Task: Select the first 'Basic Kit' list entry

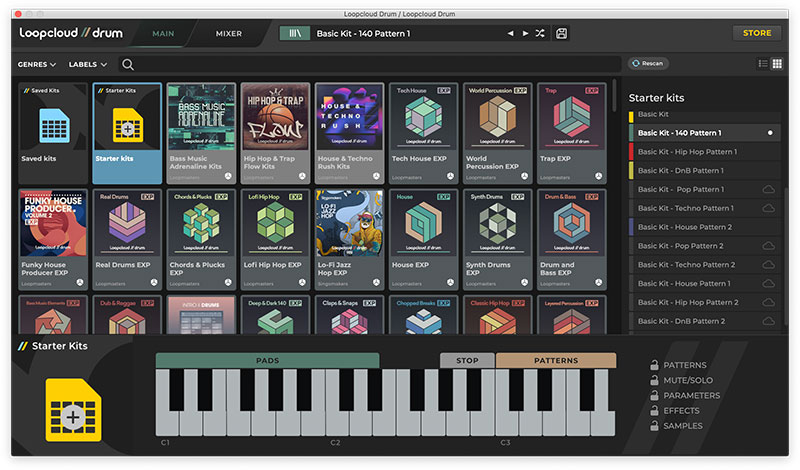Action: 705,116
